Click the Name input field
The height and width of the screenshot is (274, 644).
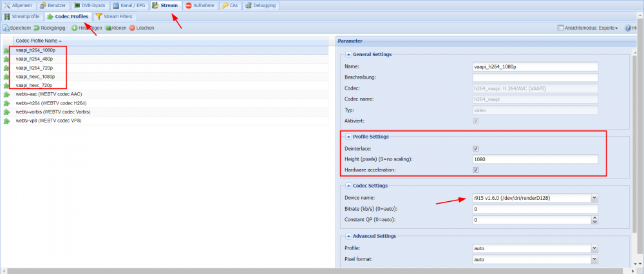[535, 66]
